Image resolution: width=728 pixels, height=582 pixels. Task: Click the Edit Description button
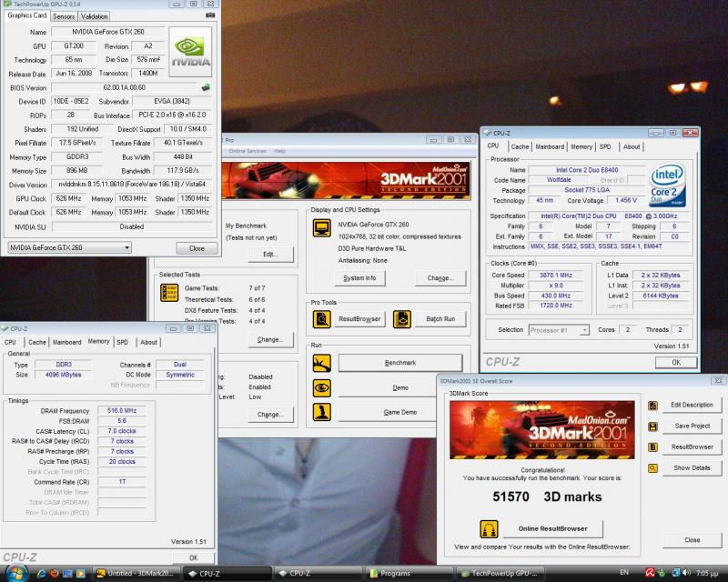(x=692, y=406)
